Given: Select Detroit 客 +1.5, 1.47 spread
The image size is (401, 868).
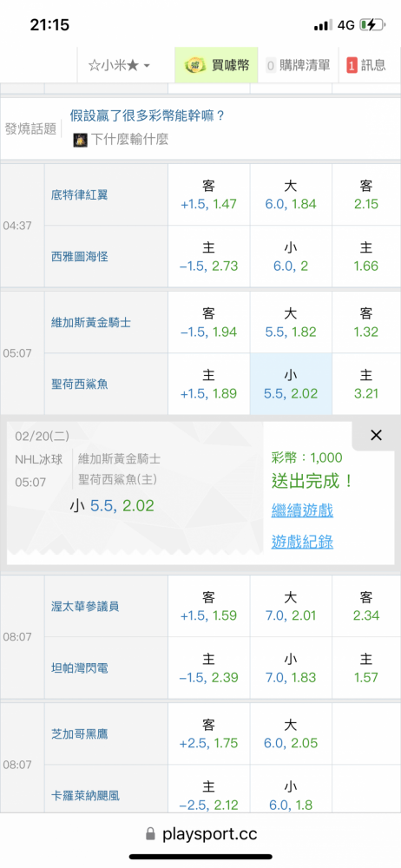Looking at the screenshot, I should (209, 194).
